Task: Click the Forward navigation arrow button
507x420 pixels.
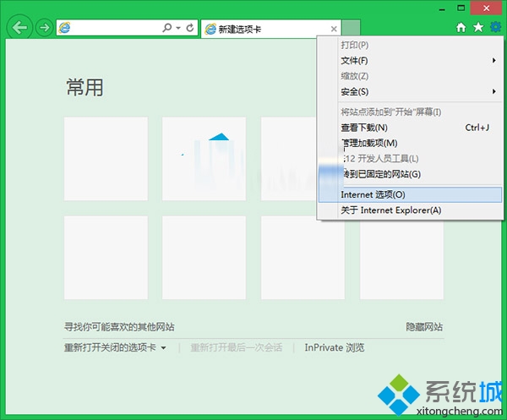Action: 44,28
